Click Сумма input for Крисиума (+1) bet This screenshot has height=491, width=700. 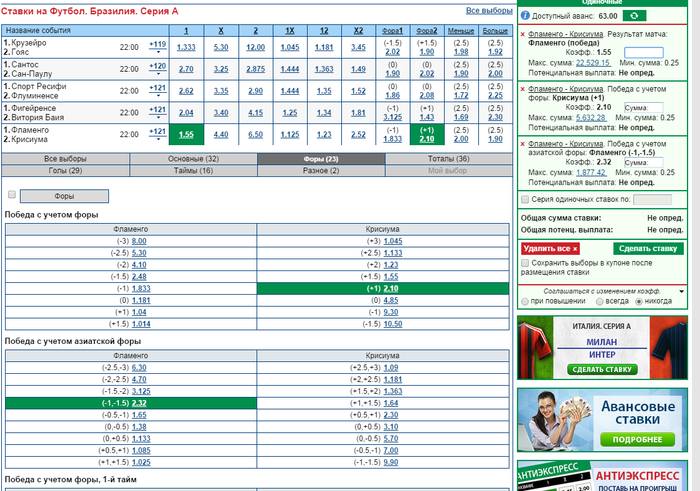[x=643, y=108]
